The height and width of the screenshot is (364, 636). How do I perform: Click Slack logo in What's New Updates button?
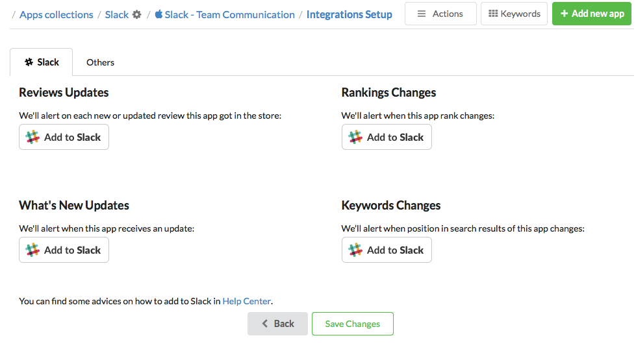[x=32, y=250]
